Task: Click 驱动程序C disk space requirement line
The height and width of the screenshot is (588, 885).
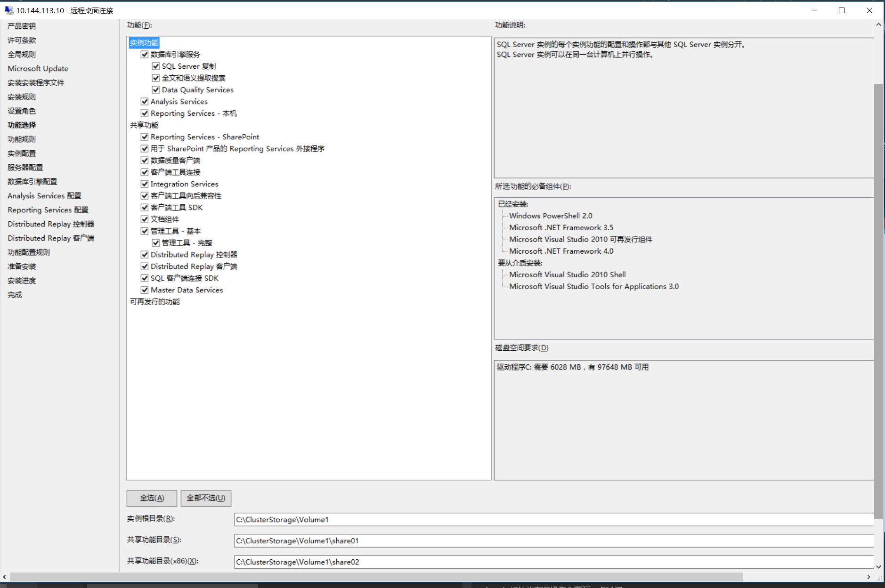Action: tap(572, 367)
